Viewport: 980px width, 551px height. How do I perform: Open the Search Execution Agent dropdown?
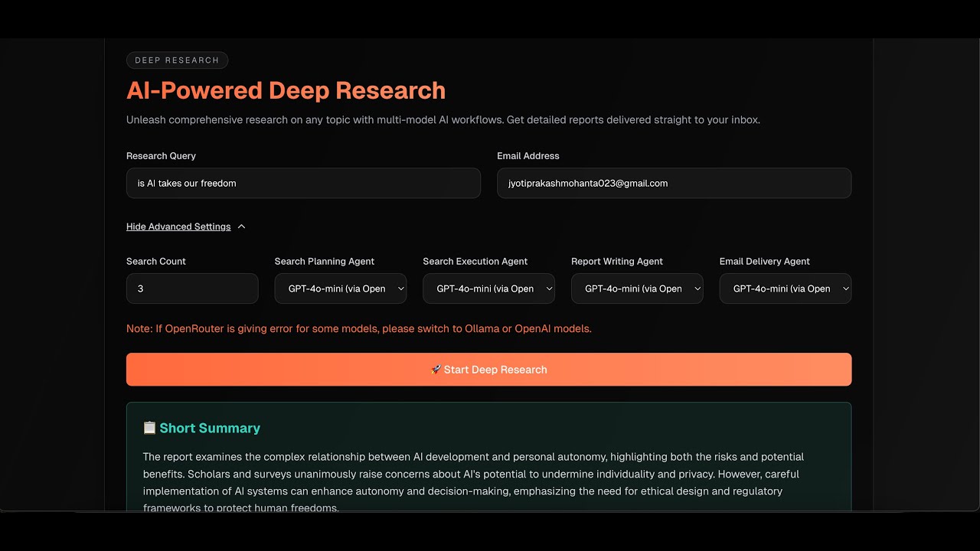[x=488, y=289]
